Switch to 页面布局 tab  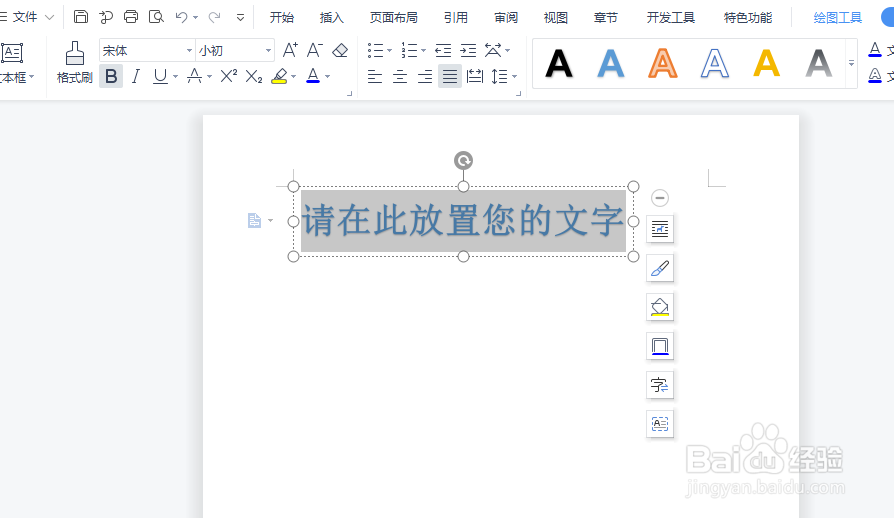click(x=393, y=18)
